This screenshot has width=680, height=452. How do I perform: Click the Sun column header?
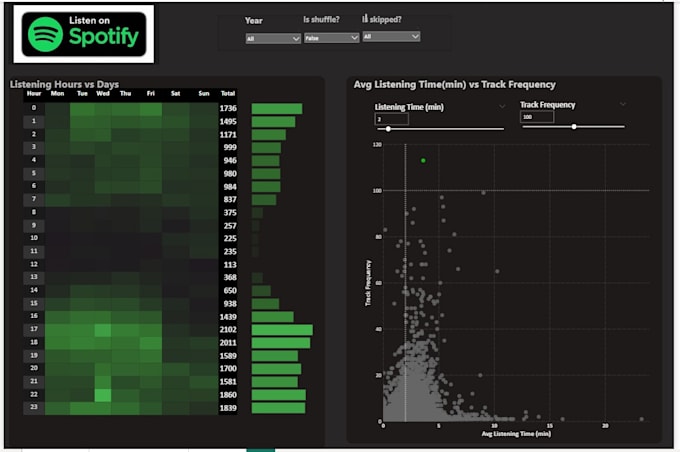[x=204, y=94]
